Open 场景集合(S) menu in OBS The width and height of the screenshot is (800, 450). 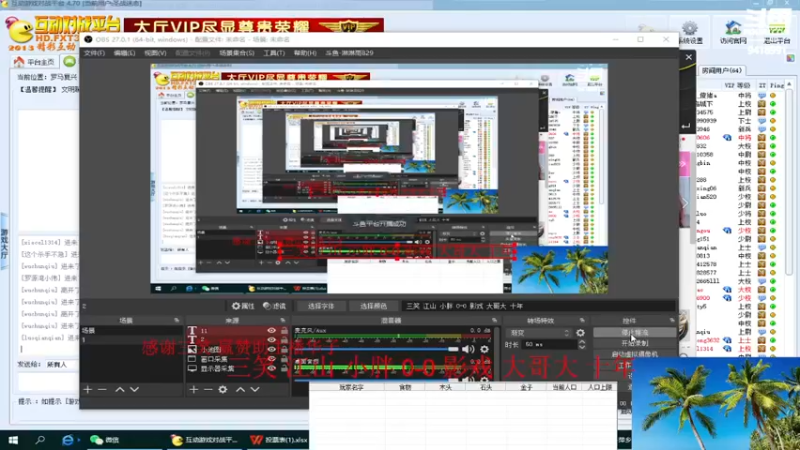(x=237, y=53)
